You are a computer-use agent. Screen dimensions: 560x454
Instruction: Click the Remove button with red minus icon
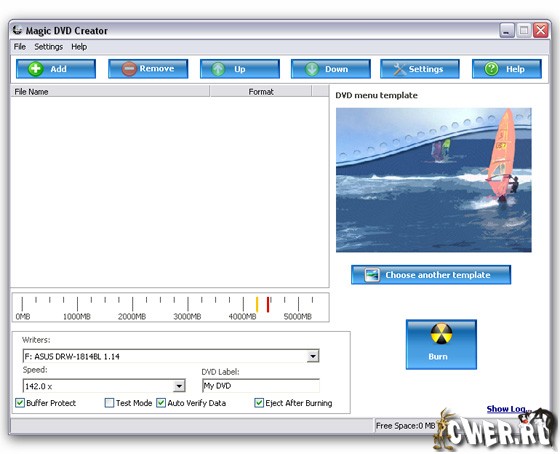tap(148, 69)
